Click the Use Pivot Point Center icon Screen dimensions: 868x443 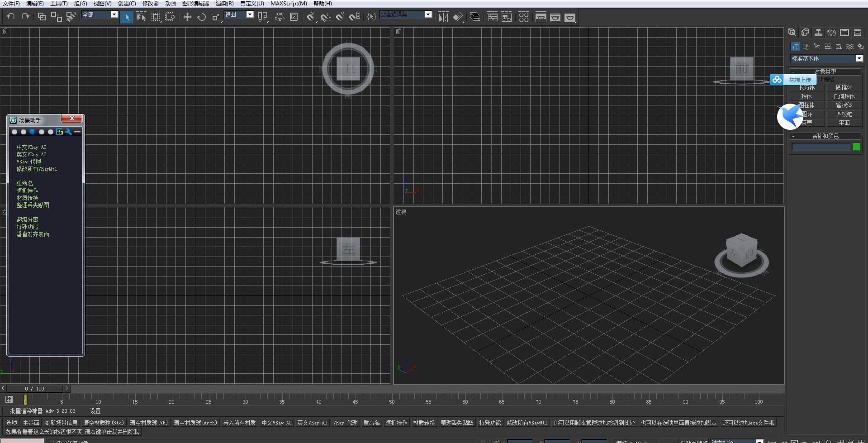pos(262,17)
